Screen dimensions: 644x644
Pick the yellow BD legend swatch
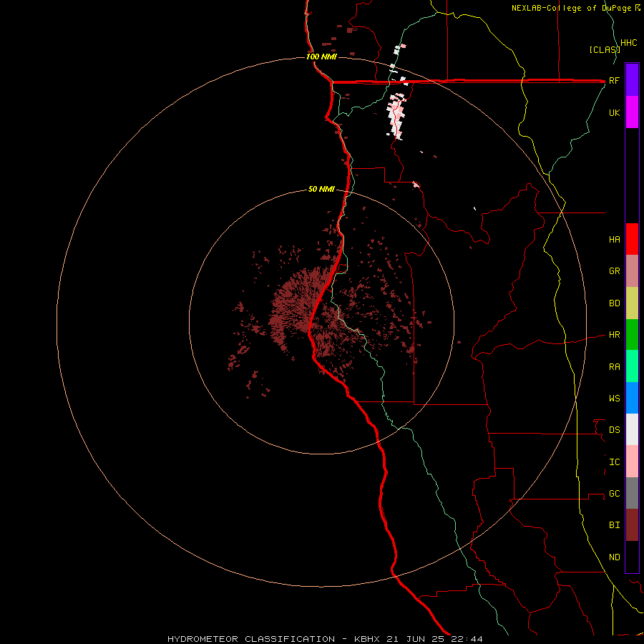tap(632, 303)
